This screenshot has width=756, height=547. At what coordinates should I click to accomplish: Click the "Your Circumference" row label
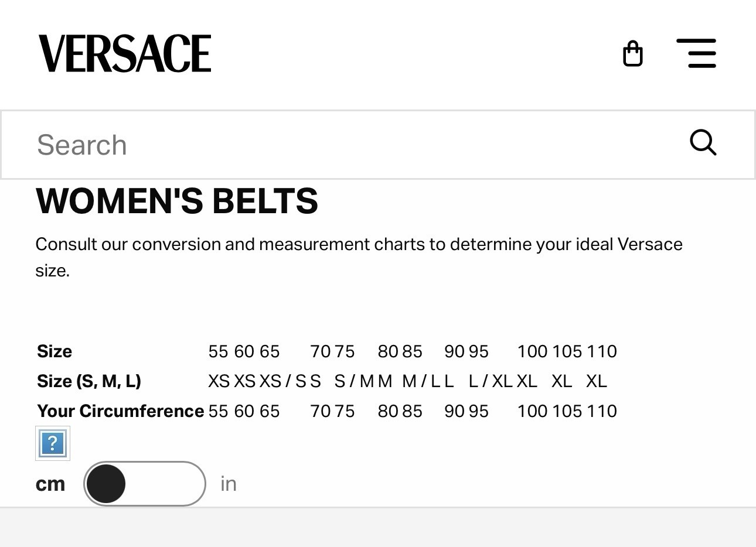coord(120,411)
